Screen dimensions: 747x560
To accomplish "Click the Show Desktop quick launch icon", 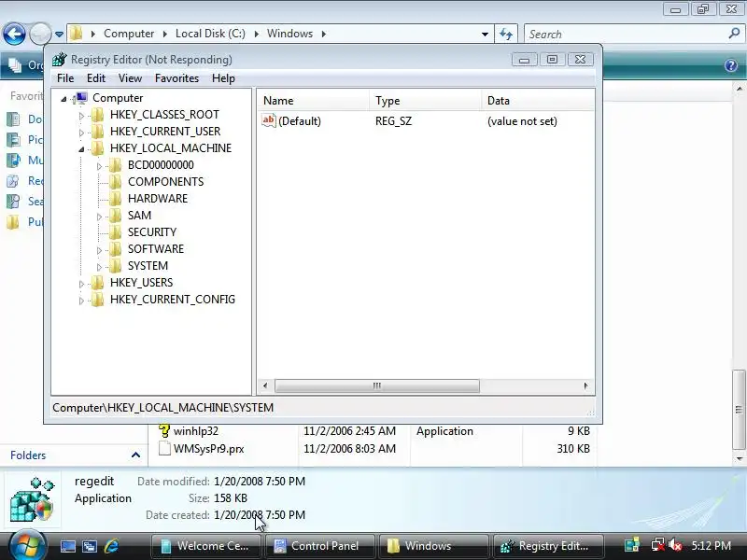I will coord(67,546).
